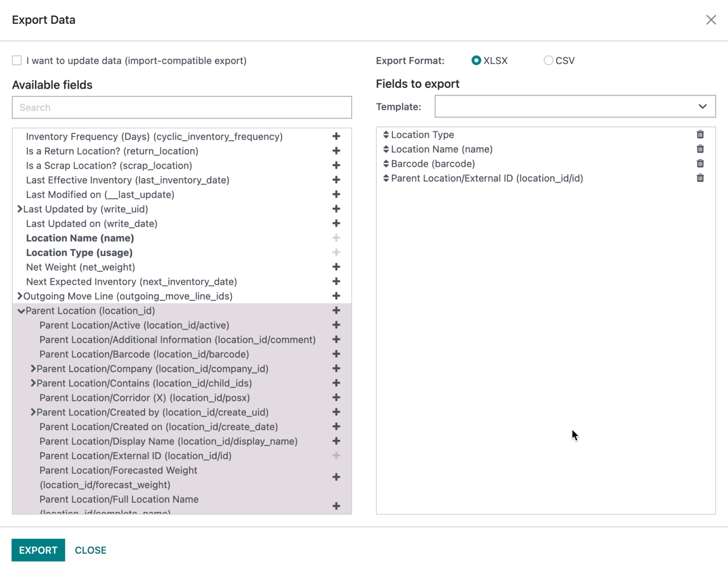Remove Barcode using its trash icon

pos(701,163)
